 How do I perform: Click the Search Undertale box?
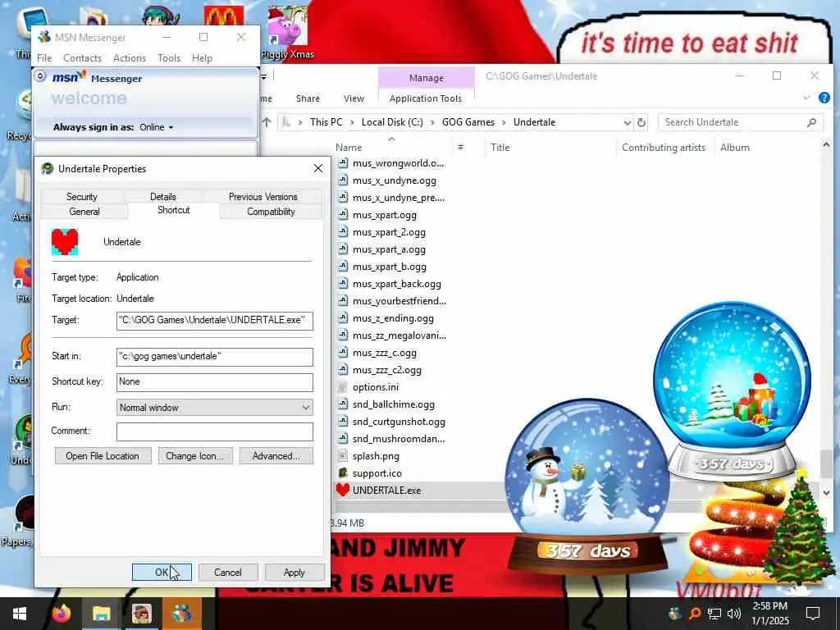click(739, 122)
